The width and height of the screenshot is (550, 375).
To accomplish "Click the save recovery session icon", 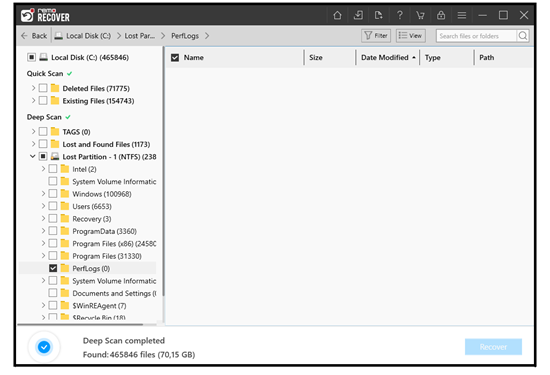I will (x=358, y=15).
